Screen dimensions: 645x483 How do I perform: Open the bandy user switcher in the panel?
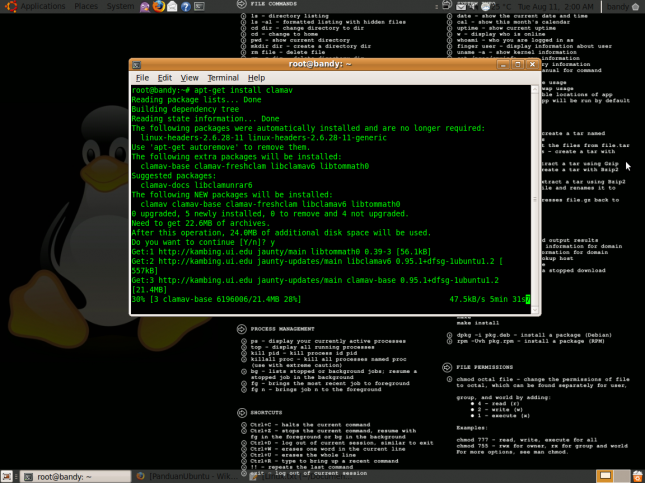point(617,7)
